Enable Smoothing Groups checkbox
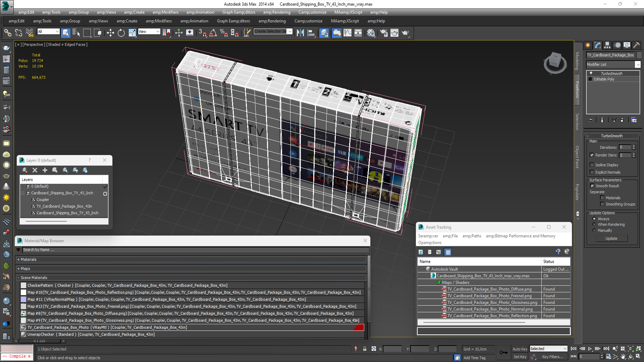Screen dimensions: 644x362 602,204
